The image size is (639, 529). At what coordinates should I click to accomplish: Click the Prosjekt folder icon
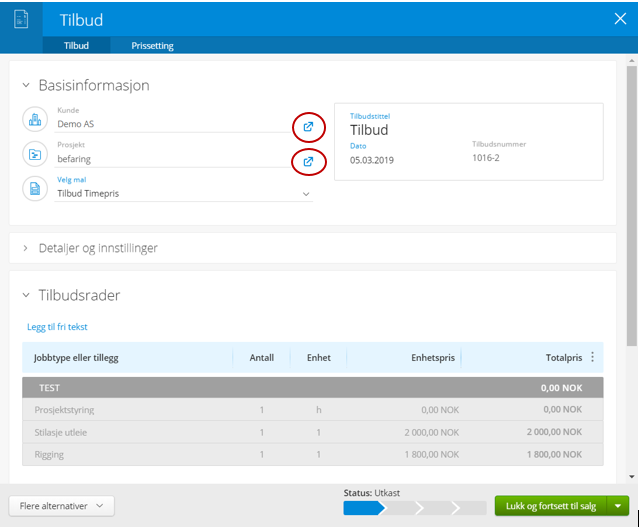point(35,154)
